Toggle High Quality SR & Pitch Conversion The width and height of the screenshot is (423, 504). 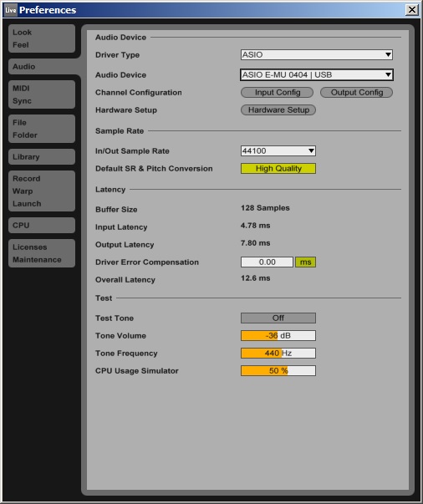click(278, 169)
